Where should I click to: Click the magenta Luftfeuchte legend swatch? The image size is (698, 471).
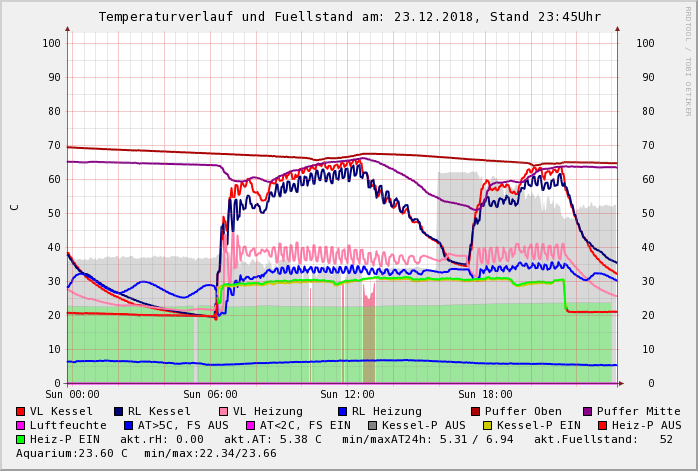point(21,425)
